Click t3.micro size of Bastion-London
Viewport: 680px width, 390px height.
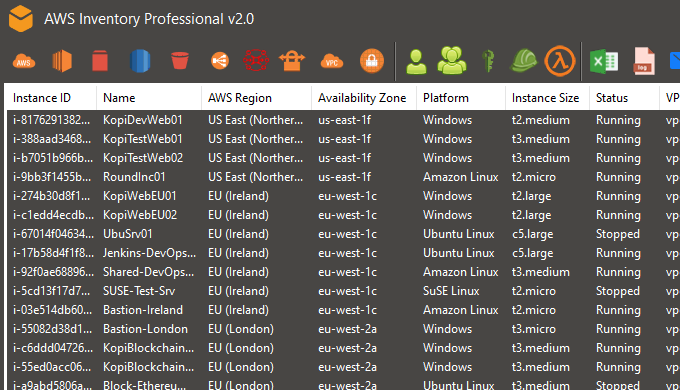tap(533, 329)
